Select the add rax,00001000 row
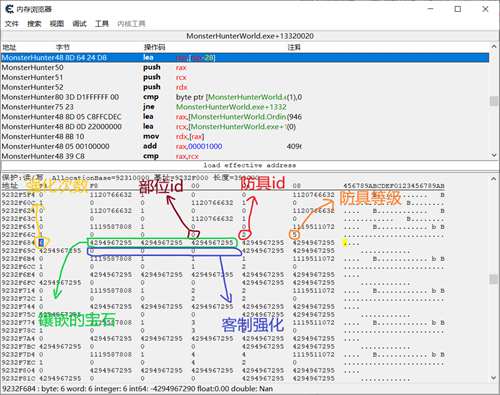Viewport: 500px width, 395px height. pos(245,146)
